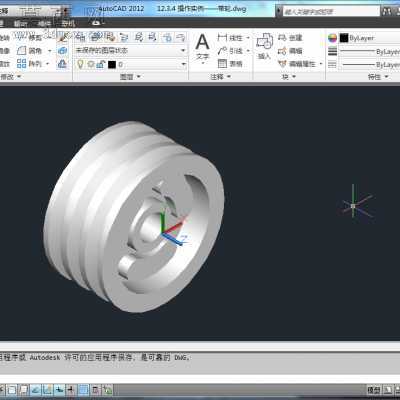Click the arrow left of search box

pyautogui.click(x=279, y=11)
